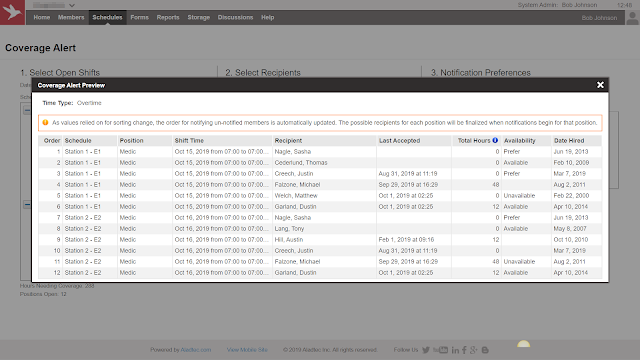
Task: Click Positions Open 12 text
Action: coord(43,294)
